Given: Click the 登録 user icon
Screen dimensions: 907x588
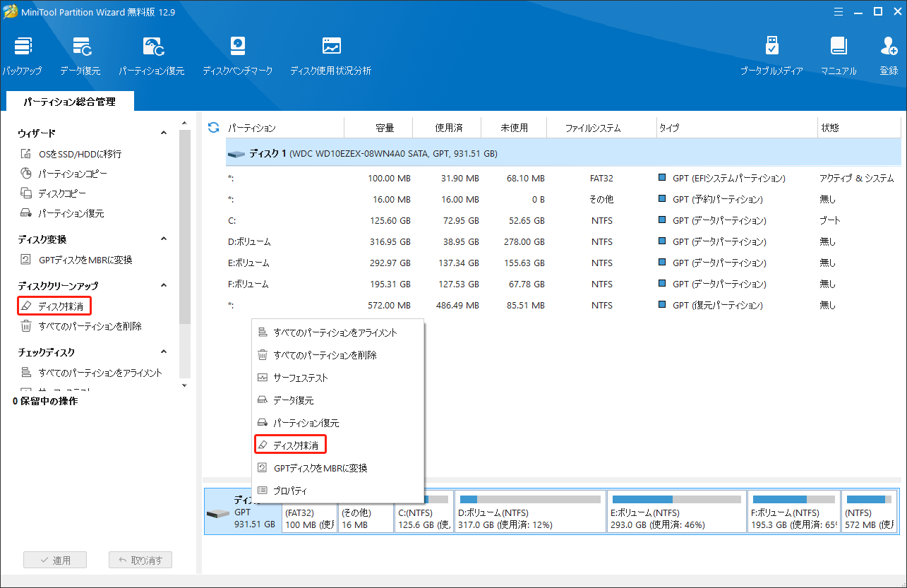Looking at the screenshot, I should (x=889, y=56).
